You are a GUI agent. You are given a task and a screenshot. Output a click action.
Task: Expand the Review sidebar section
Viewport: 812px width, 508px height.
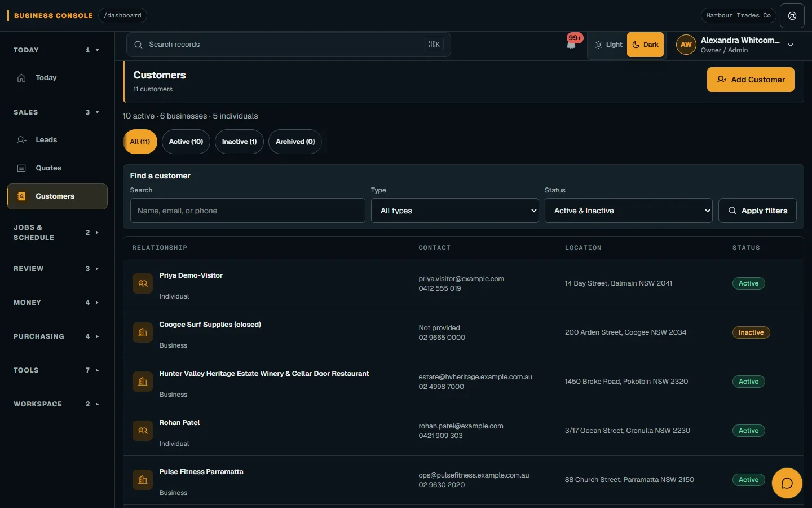click(x=56, y=269)
